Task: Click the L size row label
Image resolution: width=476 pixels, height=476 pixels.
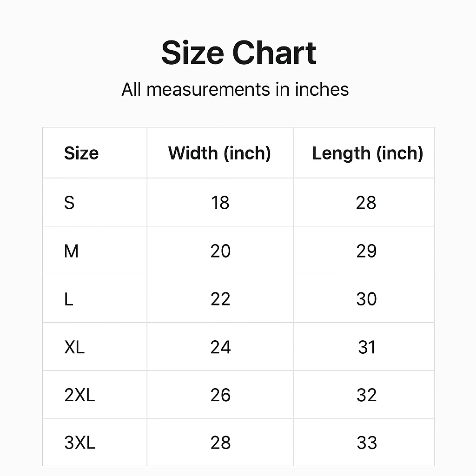Action: (69, 299)
